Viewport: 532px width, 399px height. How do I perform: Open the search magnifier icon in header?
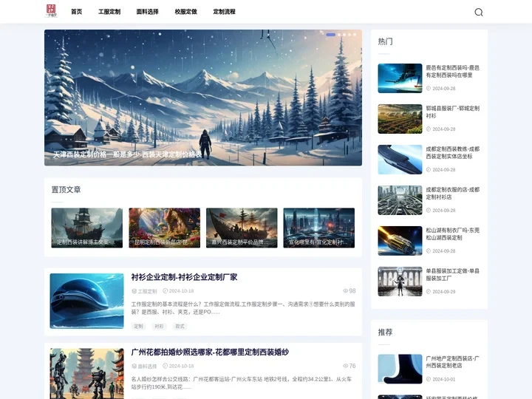pyautogui.click(x=478, y=13)
